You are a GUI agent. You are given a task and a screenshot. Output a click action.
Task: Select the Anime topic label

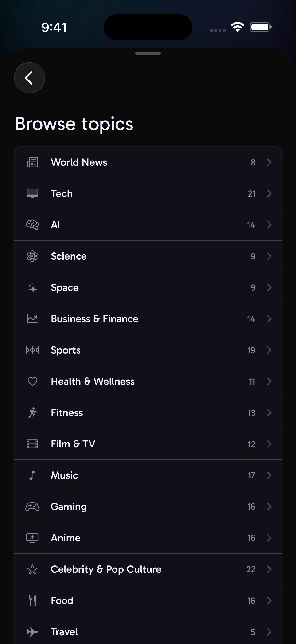coord(66,538)
